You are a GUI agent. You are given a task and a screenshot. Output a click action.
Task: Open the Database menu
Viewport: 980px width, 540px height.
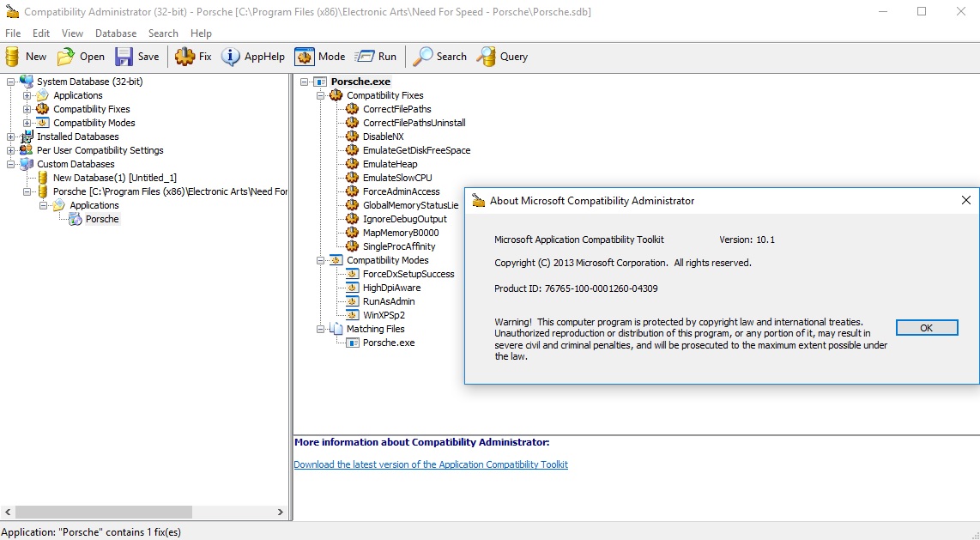click(116, 33)
